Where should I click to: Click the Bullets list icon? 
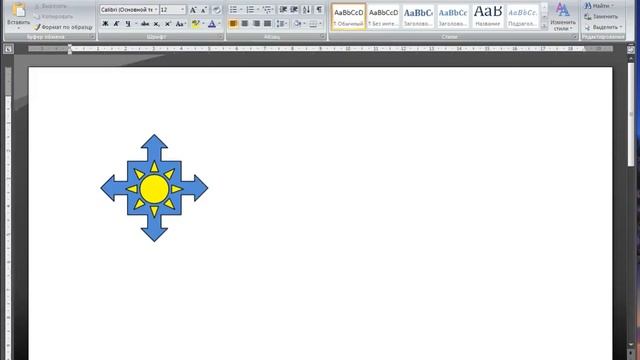[233, 9]
